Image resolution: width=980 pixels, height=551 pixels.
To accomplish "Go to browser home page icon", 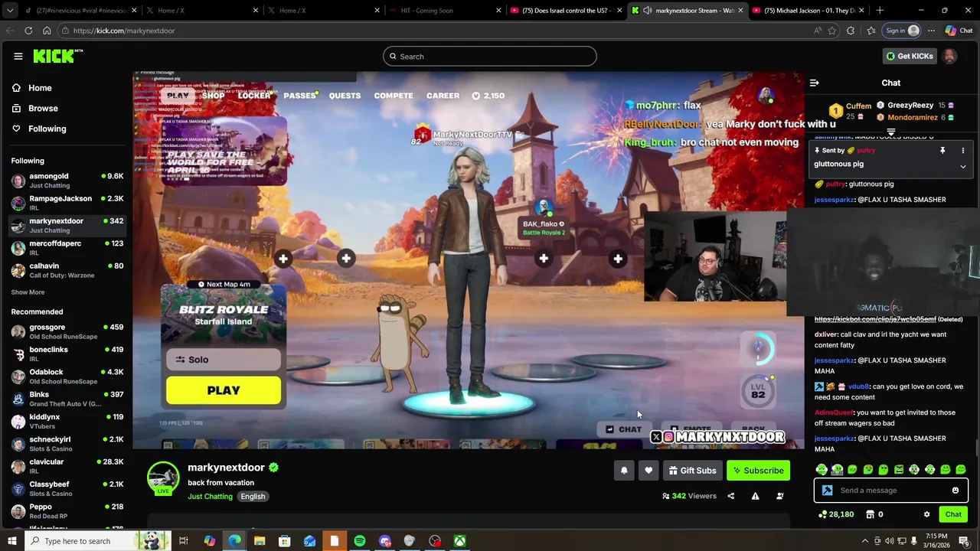I will pyautogui.click(x=47, y=31).
